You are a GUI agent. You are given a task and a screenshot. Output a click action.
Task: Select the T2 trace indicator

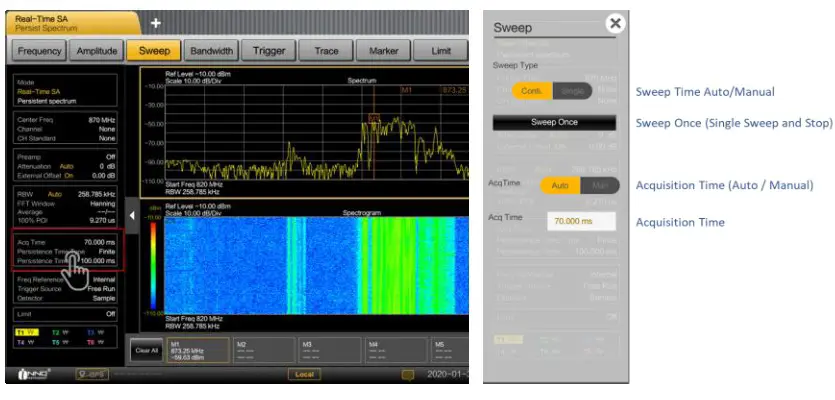pyautogui.click(x=61, y=332)
